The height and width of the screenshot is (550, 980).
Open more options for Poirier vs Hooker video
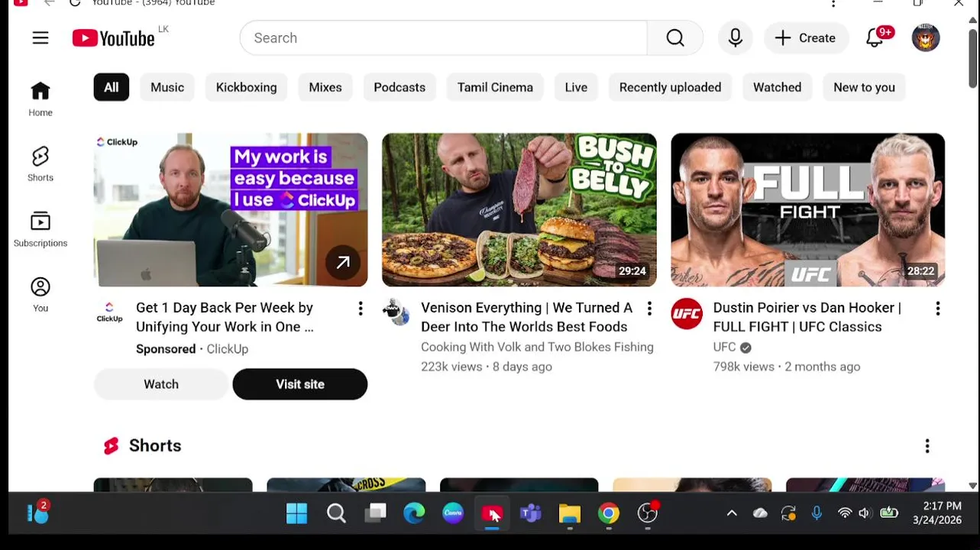tap(938, 309)
